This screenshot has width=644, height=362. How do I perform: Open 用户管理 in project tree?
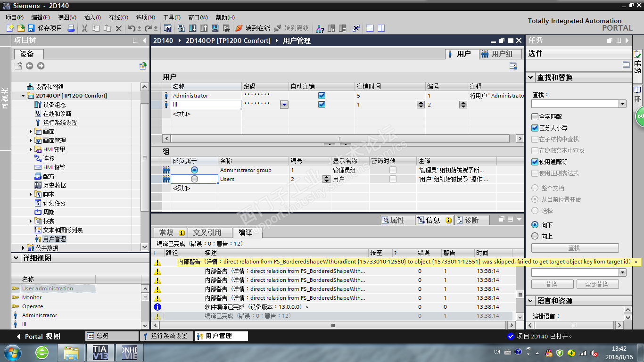(x=54, y=239)
